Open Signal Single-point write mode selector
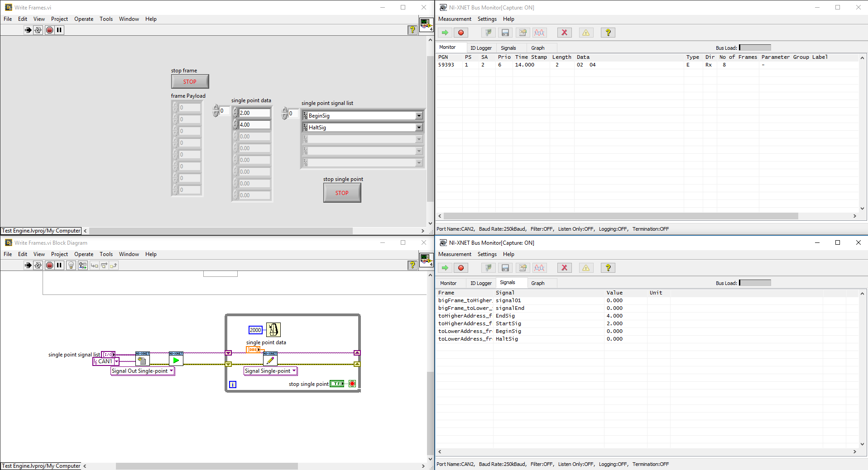Screen dimensions: 868x470 click(270, 371)
